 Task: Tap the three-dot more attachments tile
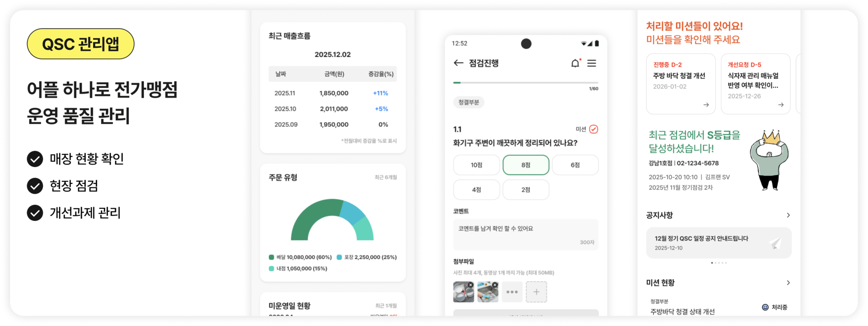(512, 292)
